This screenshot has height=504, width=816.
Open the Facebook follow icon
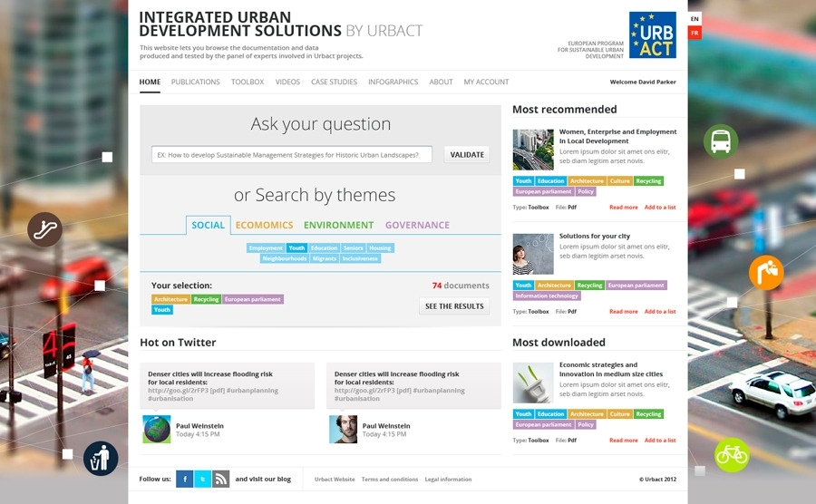(184, 479)
